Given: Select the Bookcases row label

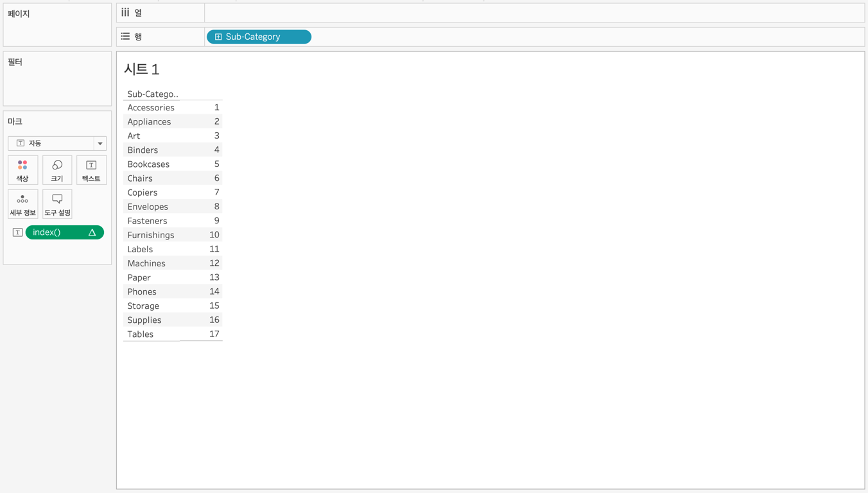Looking at the screenshot, I should coord(148,164).
